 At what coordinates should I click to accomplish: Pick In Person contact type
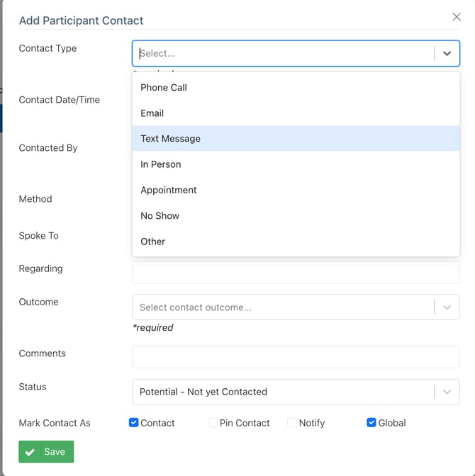point(161,164)
